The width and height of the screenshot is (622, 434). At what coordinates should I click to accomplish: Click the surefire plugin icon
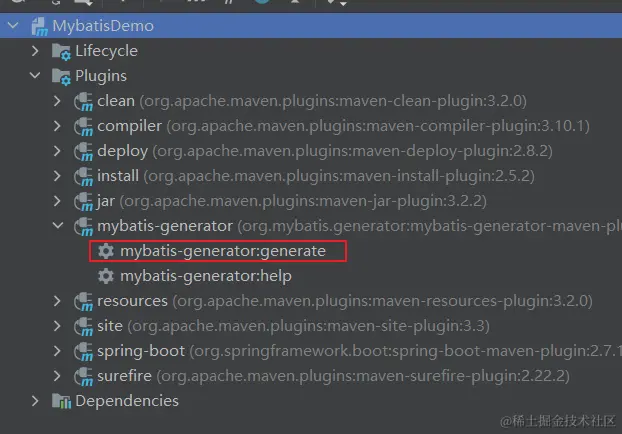click(83, 376)
